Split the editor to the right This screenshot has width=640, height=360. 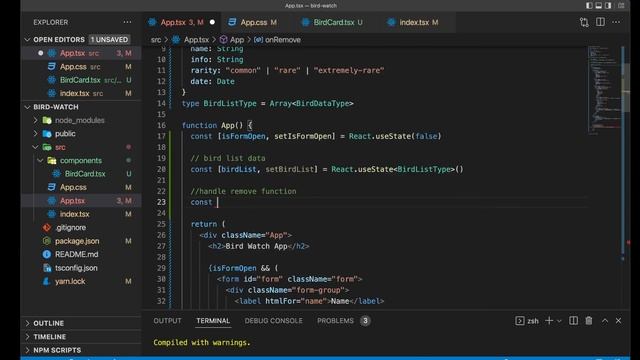[x=600, y=22]
